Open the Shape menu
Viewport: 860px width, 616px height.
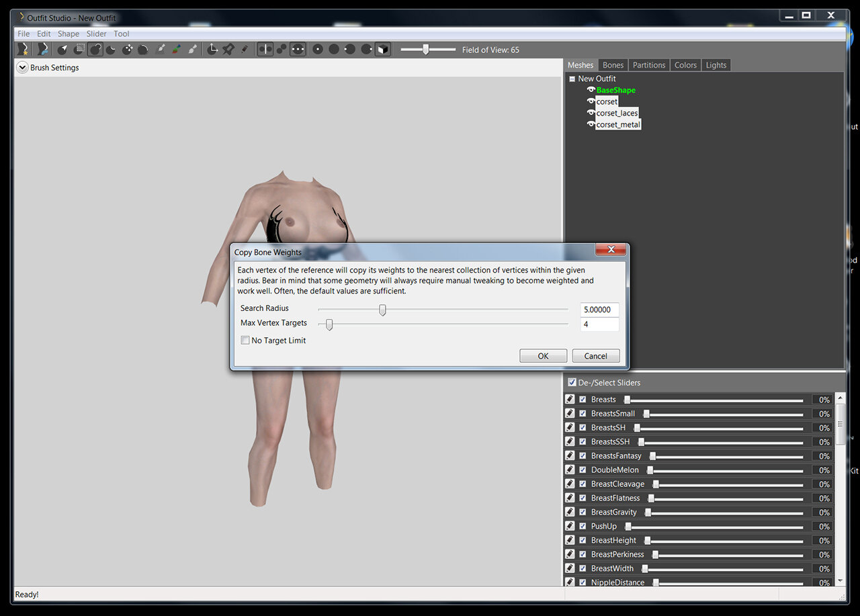point(68,34)
